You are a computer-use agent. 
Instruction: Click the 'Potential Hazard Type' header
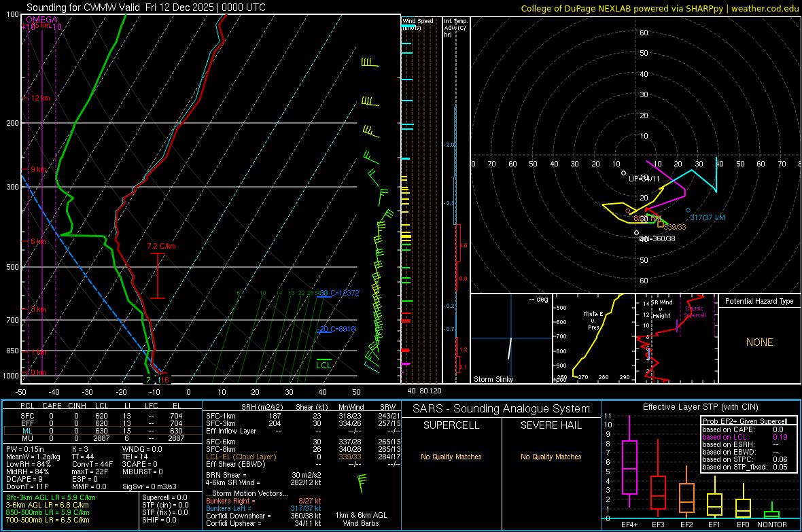tap(759, 301)
